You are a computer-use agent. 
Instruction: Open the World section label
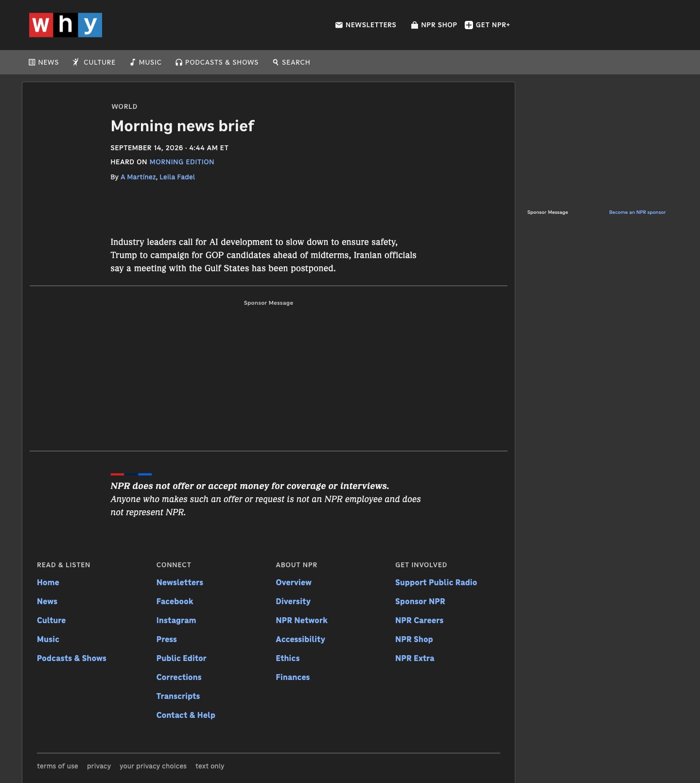(x=124, y=106)
